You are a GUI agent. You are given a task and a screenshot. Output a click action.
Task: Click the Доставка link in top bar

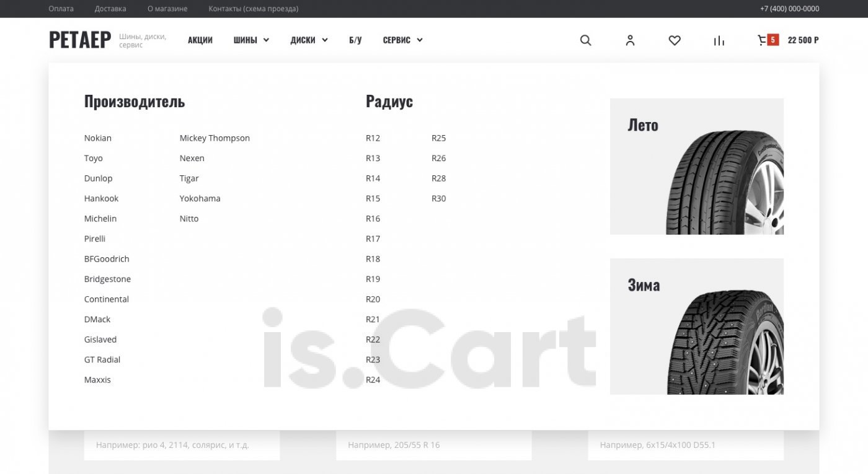tap(110, 9)
